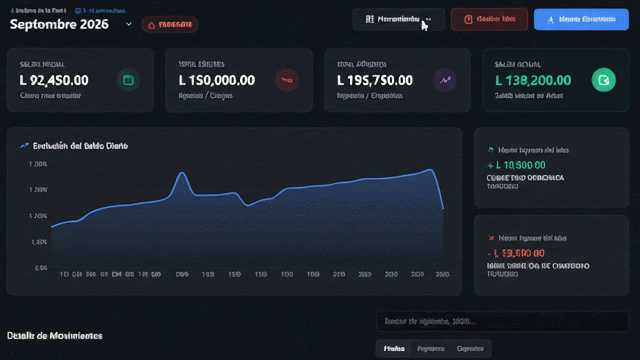Select the L 92,450.00 balance value
The height and width of the screenshot is (360, 640).
54,80
